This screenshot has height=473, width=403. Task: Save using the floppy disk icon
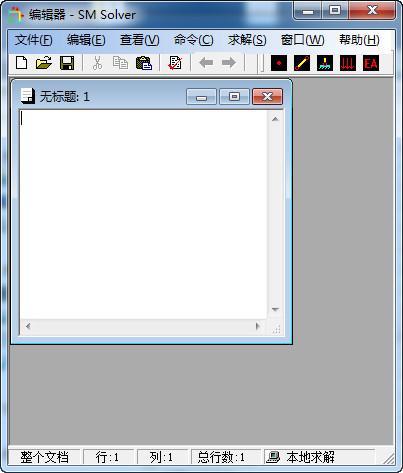click(x=67, y=63)
